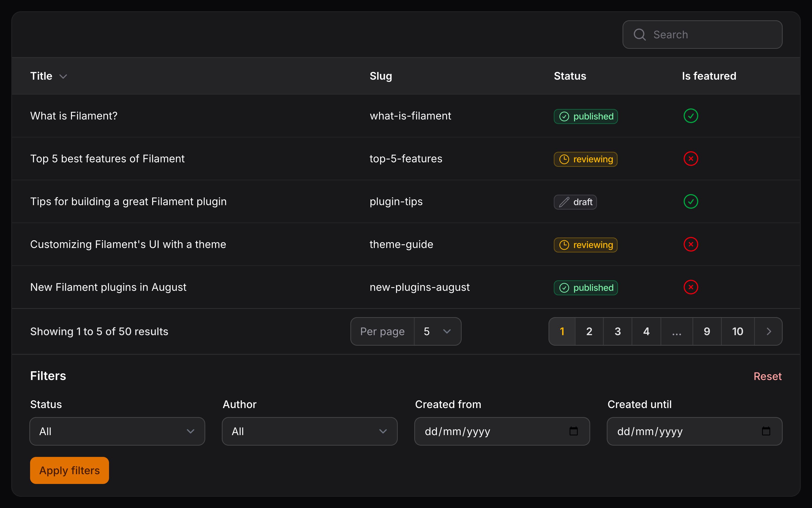This screenshot has height=508, width=812.
Task: Open the 'What is Filament?' title cell
Action: (74, 116)
